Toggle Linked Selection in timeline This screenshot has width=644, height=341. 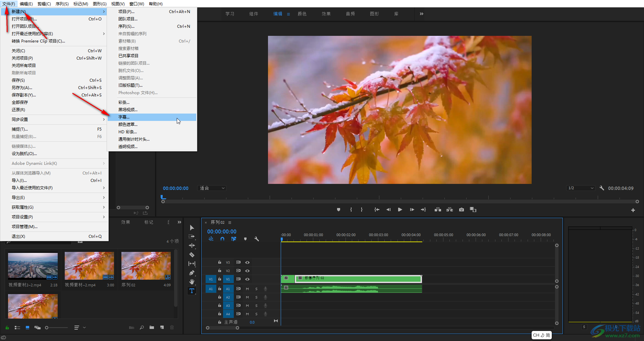pyautogui.click(x=234, y=239)
